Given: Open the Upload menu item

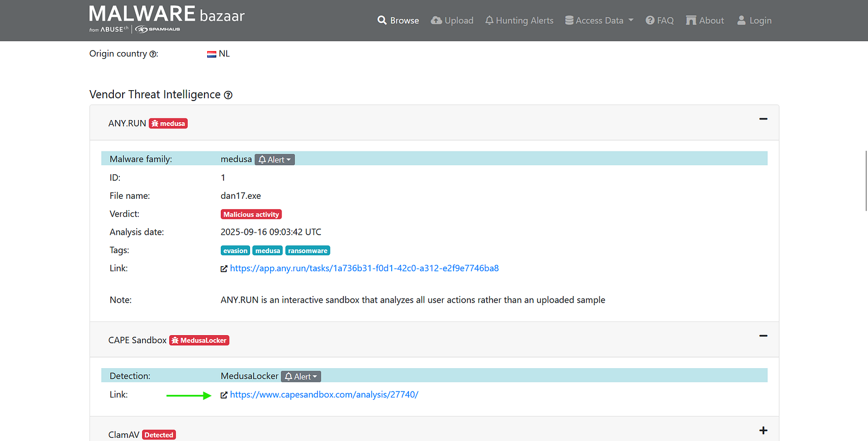Looking at the screenshot, I should pyautogui.click(x=452, y=21).
